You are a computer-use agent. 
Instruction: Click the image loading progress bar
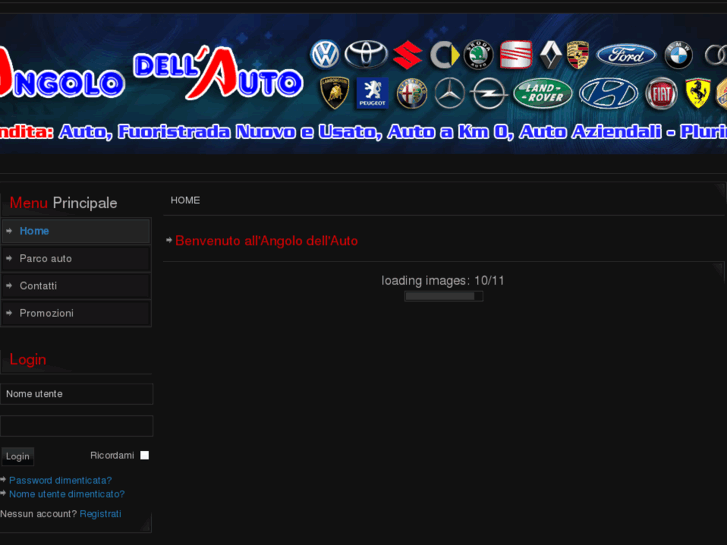(x=444, y=296)
